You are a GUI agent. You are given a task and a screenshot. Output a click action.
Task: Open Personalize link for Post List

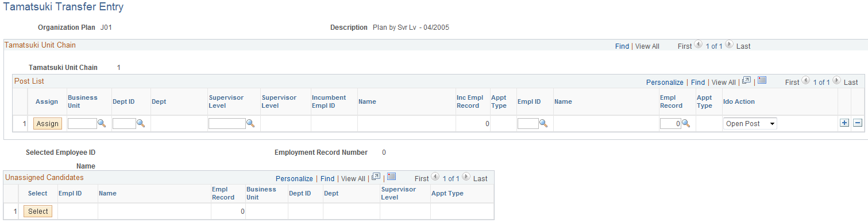click(x=665, y=83)
